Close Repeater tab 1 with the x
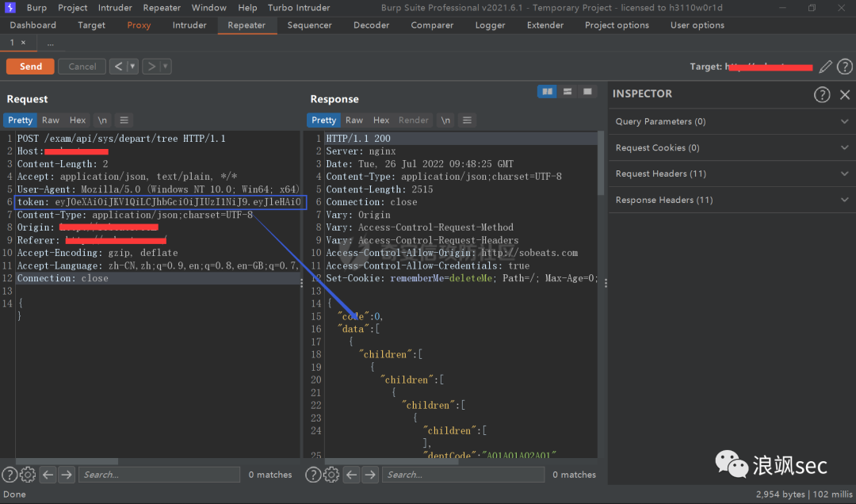 coord(23,43)
